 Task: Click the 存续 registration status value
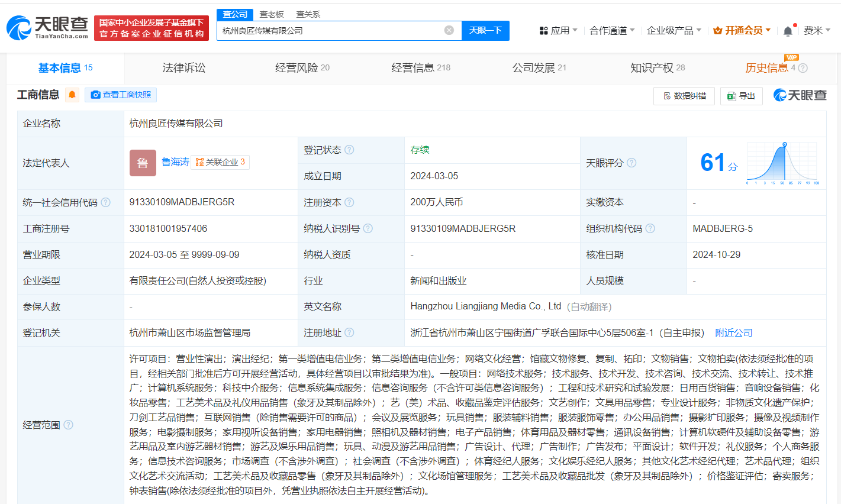420,150
